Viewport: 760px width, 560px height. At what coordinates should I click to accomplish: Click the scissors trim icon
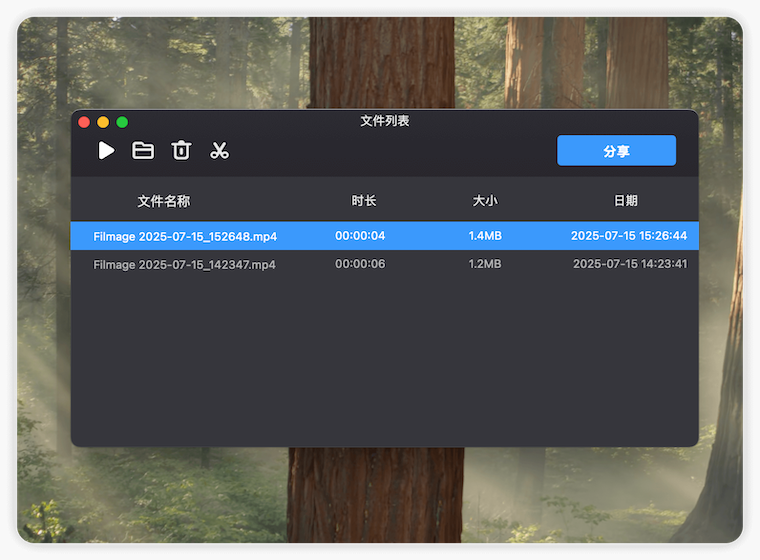(219, 151)
